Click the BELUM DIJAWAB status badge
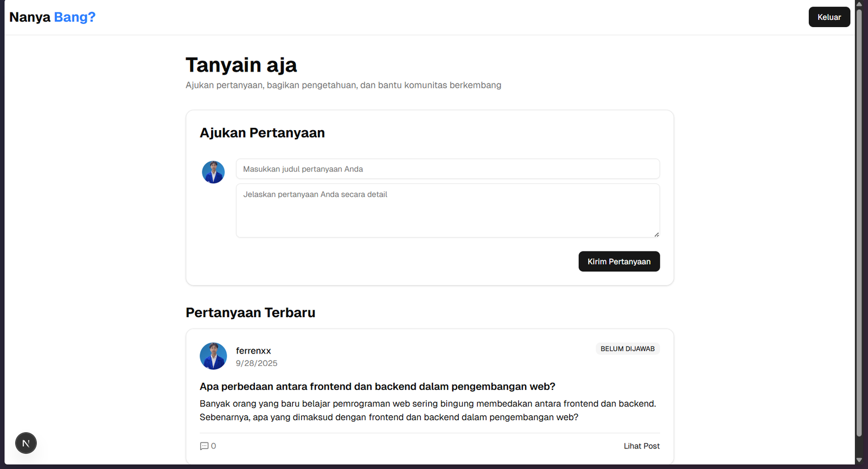This screenshot has height=469, width=868. 628,349
